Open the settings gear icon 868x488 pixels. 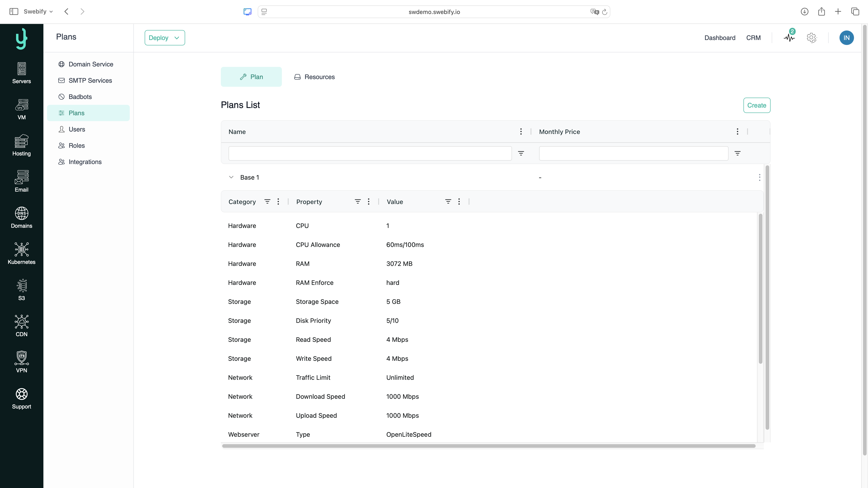click(811, 38)
